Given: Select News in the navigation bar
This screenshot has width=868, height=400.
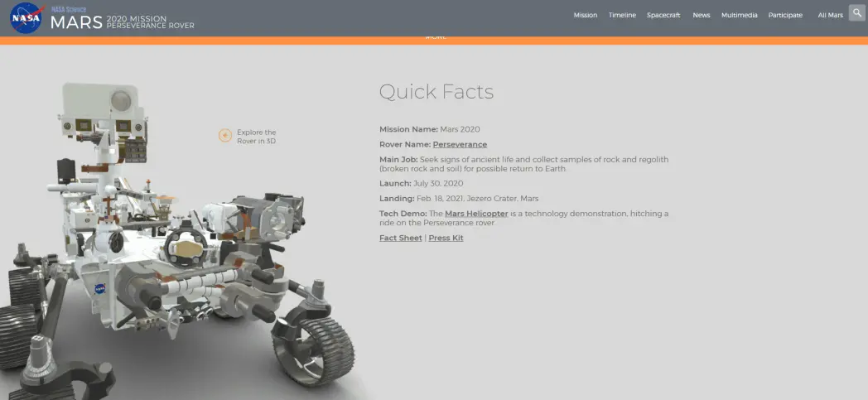Looking at the screenshot, I should coord(702,15).
